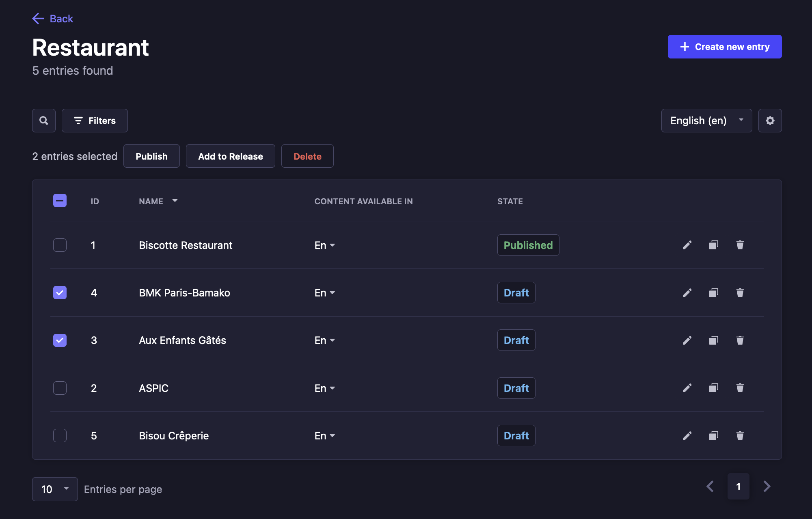Viewport: 812px width, 519px height.
Task: Duplicate the Aux Enfants Gâtés entry
Action: tap(713, 340)
